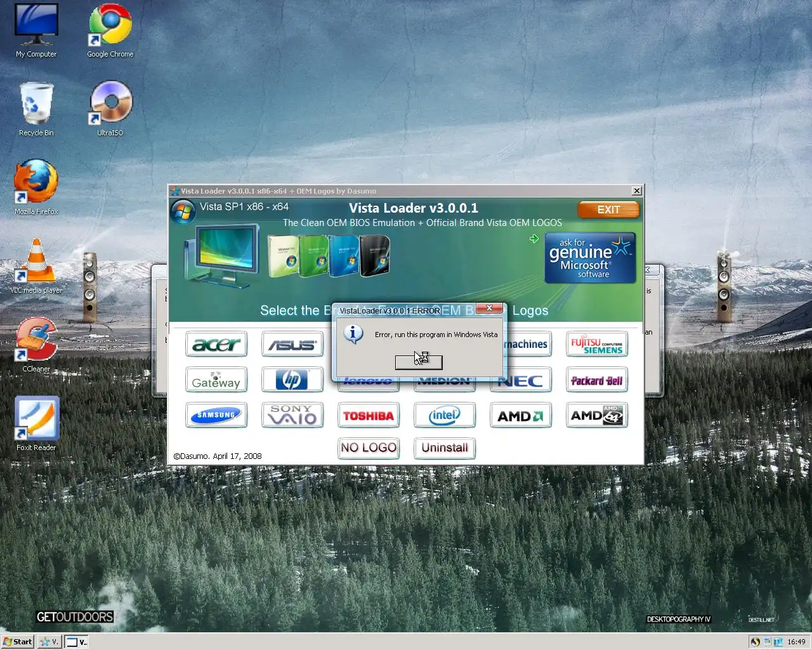Click the "Vista SP1 x86 - x64" label
This screenshot has height=650, width=812.
(244, 206)
